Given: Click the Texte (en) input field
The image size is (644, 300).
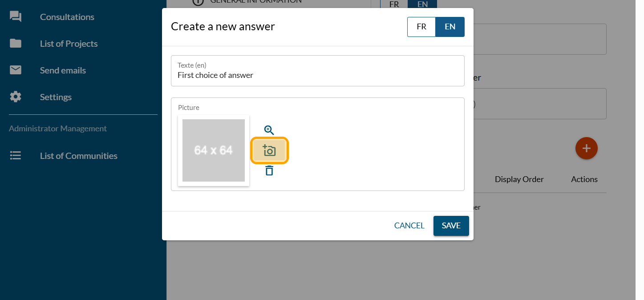Looking at the screenshot, I should point(317,75).
